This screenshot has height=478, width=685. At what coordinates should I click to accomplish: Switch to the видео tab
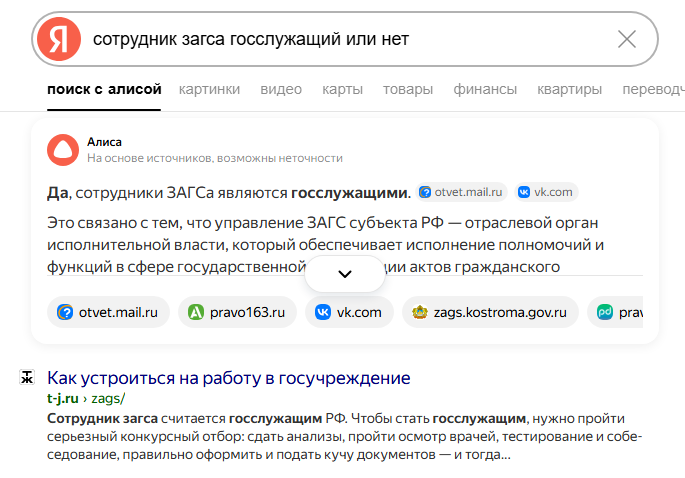[281, 89]
